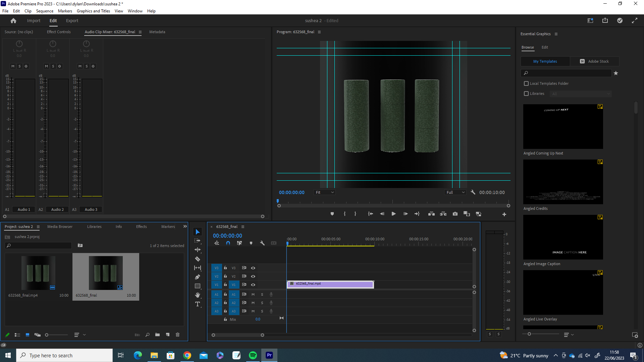
Task: Select the Track Select Forward tool
Action: (x=198, y=240)
